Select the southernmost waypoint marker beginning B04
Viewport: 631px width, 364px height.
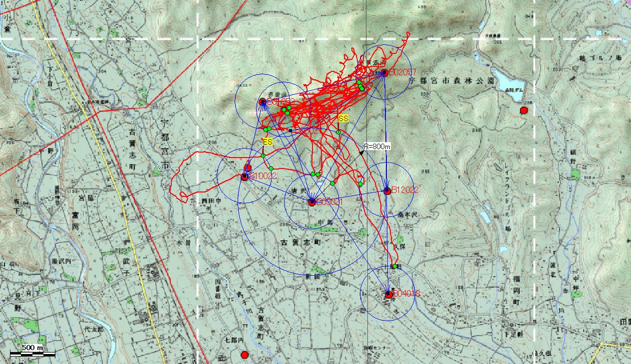(x=388, y=294)
